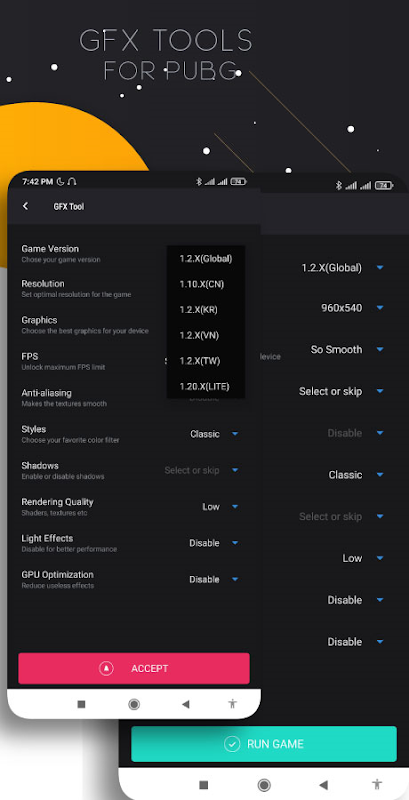Viewport: 409px width, 800px height.
Task: Tap the pink ACCEPT button
Action: 134,668
